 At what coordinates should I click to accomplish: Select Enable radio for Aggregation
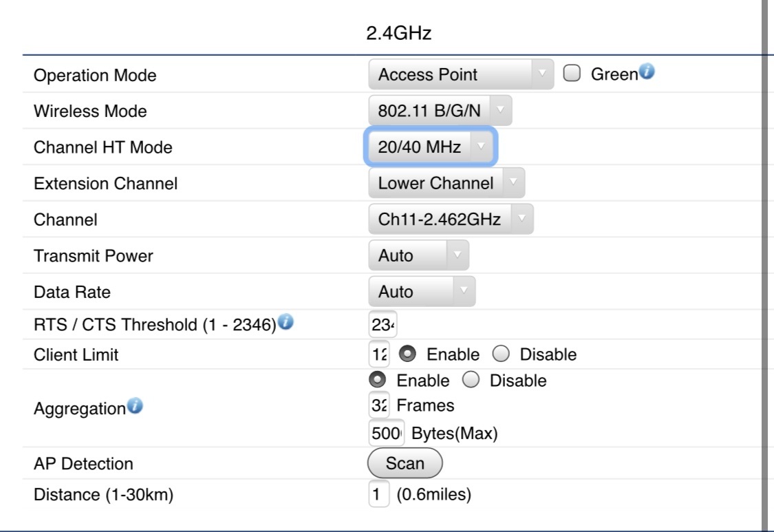pos(377,380)
